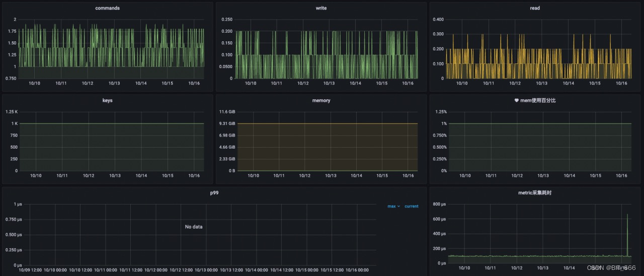Click the current legend column header
Image resolution: width=644 pixels, height=276 pixels.
point(411,206)
